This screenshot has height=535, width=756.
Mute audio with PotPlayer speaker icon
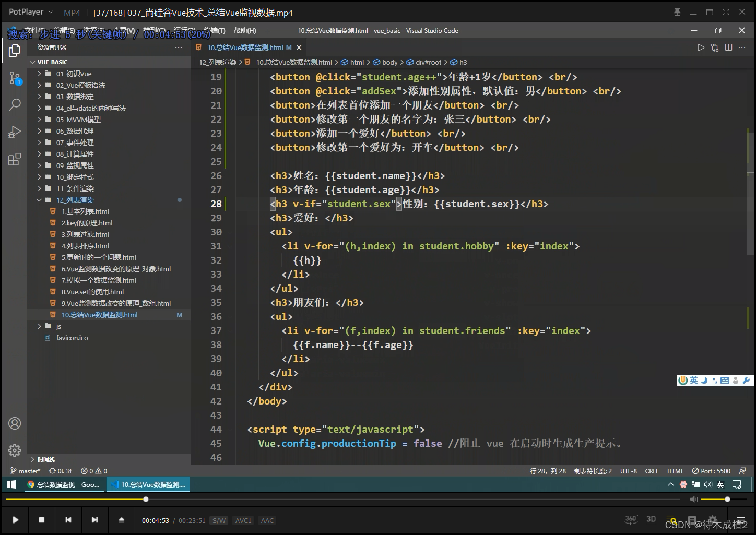tap(694, 500)
